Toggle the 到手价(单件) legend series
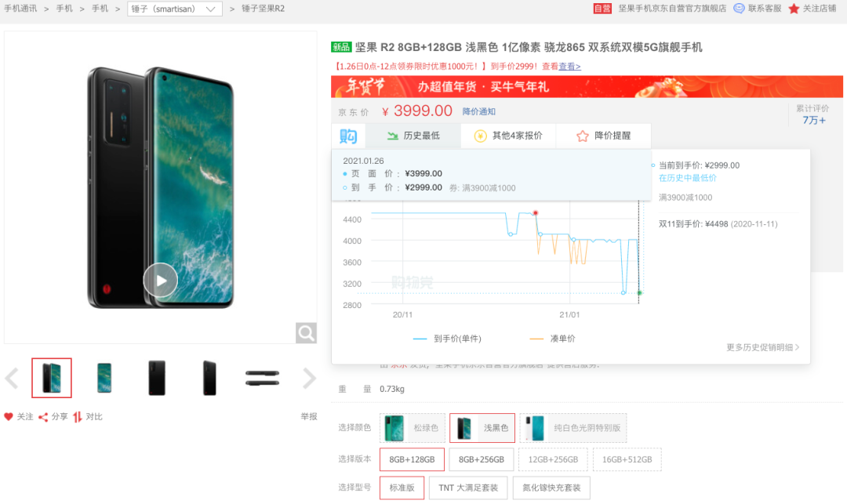The image size is (847, 504). pyautogui.click(x=447, y=339)
